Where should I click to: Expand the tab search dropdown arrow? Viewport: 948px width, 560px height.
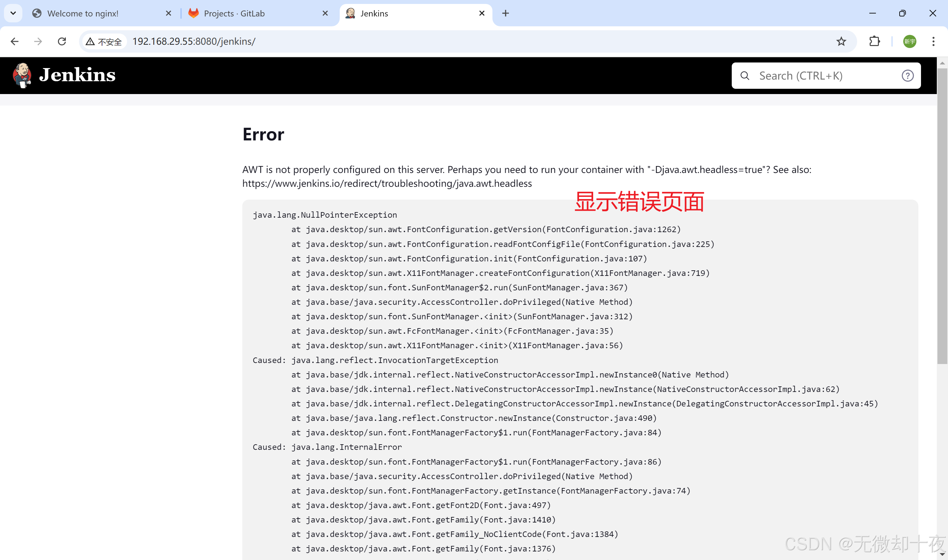pos(13,13)
